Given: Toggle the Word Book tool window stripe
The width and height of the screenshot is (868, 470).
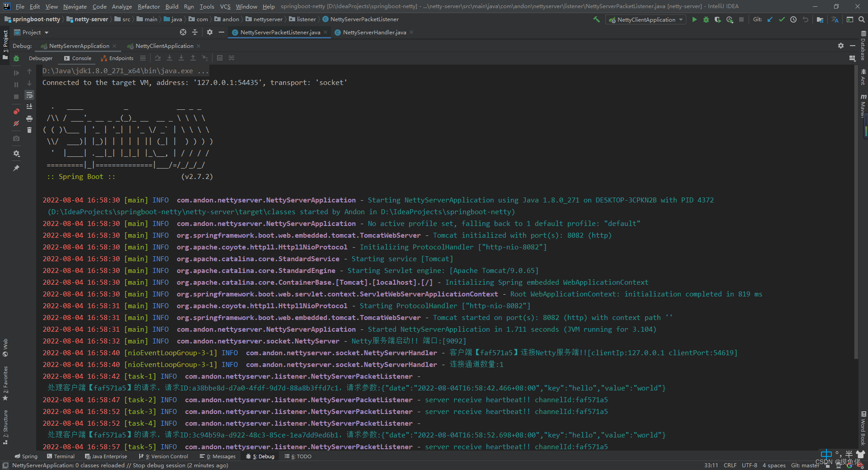Looking at the screenshot, I should pos(863,428).
